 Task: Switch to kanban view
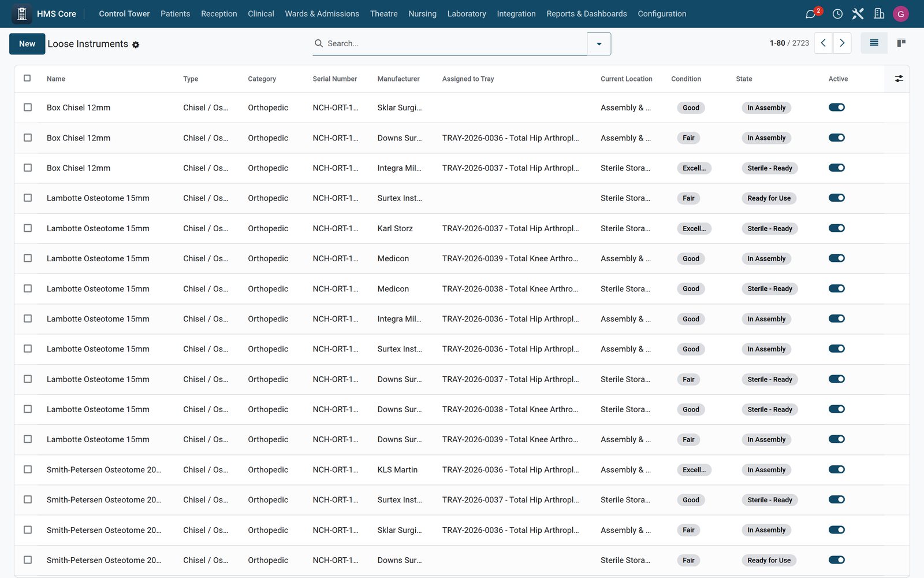tap(901, 43)
